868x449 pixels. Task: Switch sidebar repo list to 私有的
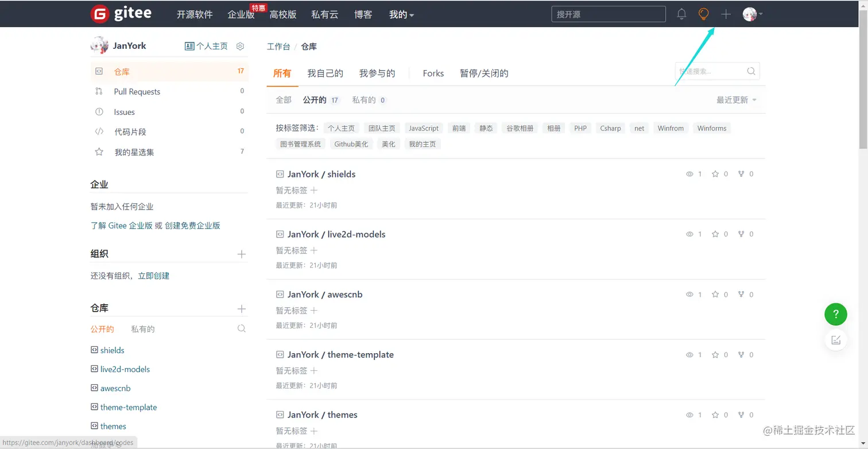(x=143, y=329)
